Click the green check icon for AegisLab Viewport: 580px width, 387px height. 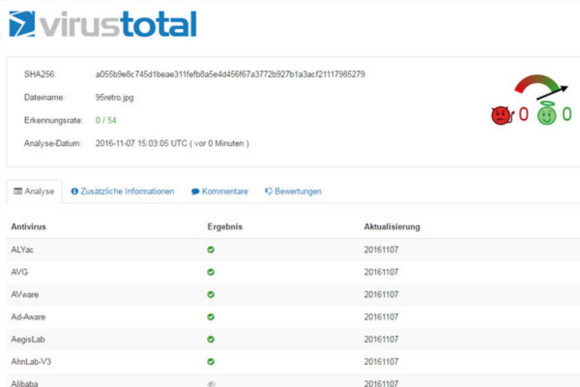[x=211, y=339]
